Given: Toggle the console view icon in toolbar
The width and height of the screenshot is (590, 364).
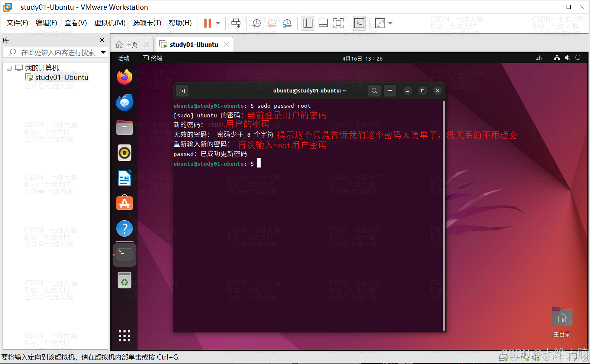Looking at the screenshot, I should (x=359, y=23).
